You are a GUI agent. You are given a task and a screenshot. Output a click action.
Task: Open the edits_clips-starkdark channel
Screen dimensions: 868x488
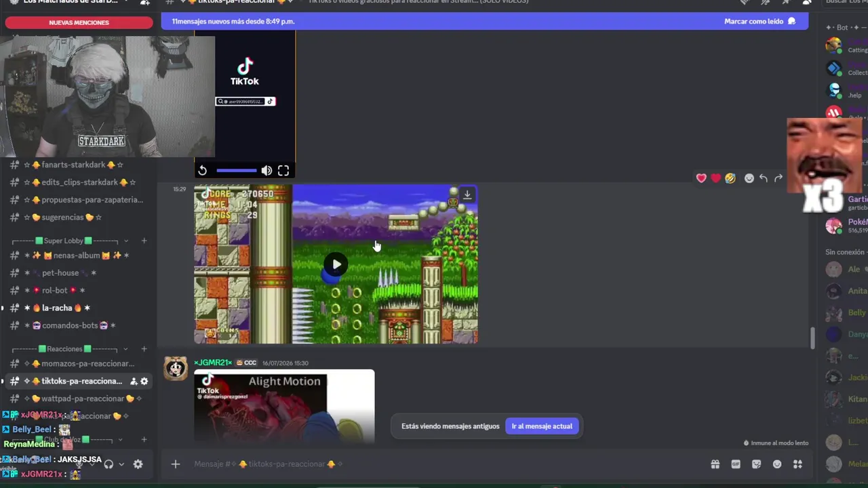(79, 182)
